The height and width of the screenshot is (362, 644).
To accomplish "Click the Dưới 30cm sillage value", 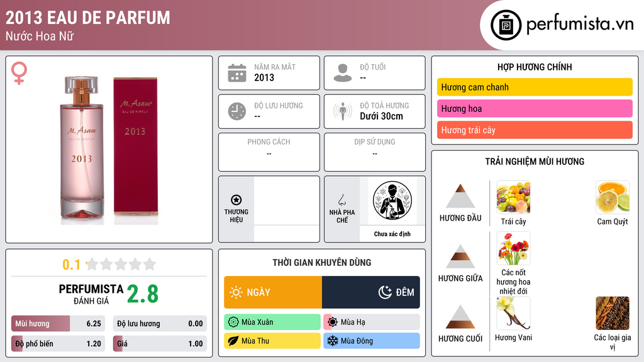I will [x=381, y=116].
